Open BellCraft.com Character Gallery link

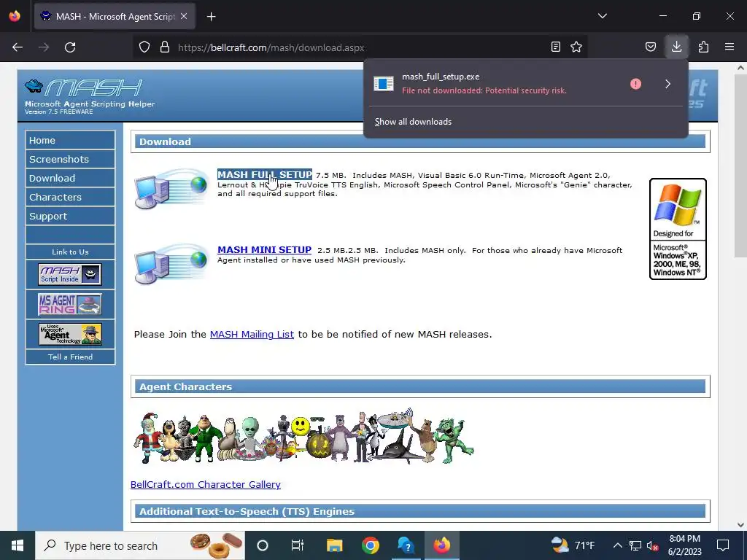click(x=206, y=484)
